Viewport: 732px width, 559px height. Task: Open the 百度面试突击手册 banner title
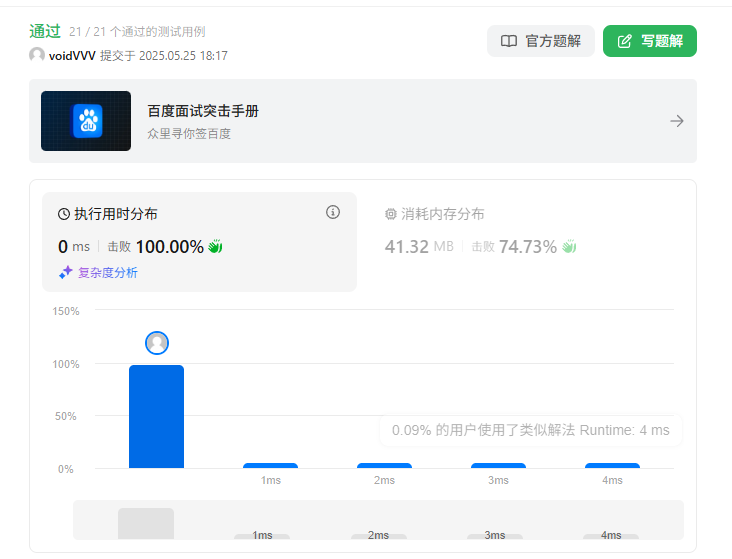(203, 111)
